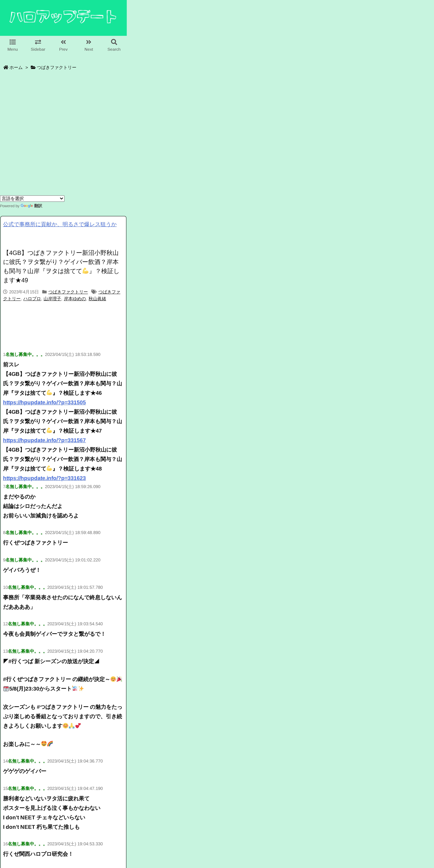
Task: Click the article title starting 【4GB】つばきファクトリー
Action: pyautogui.click(x=61, y=267)
